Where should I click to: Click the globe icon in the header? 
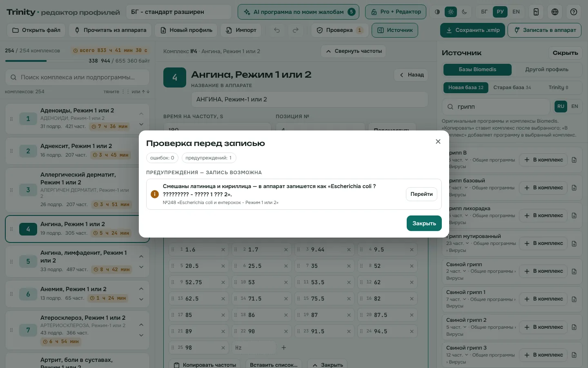(x=555, y=12)
